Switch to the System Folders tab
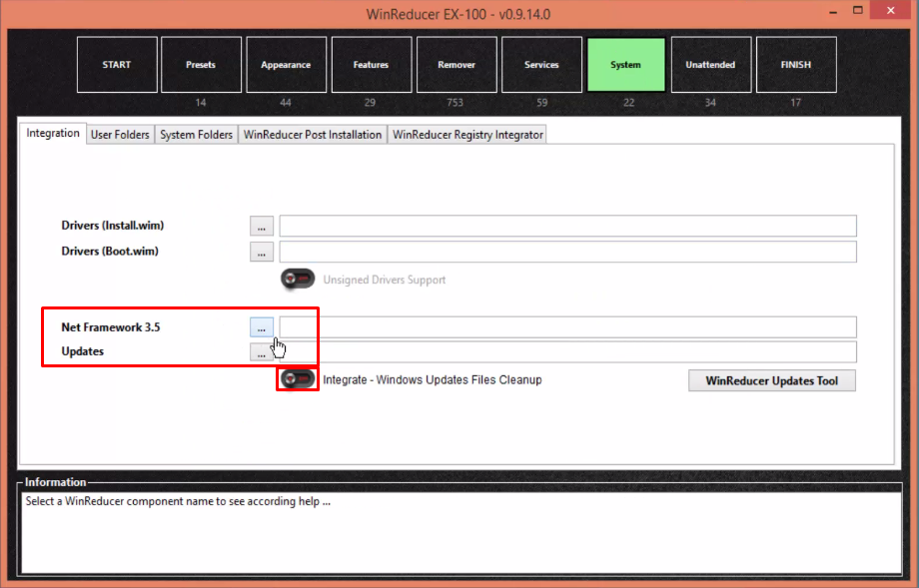Image resolution: width=919 pixels, height=588 pixels. (x=197, y=135)
